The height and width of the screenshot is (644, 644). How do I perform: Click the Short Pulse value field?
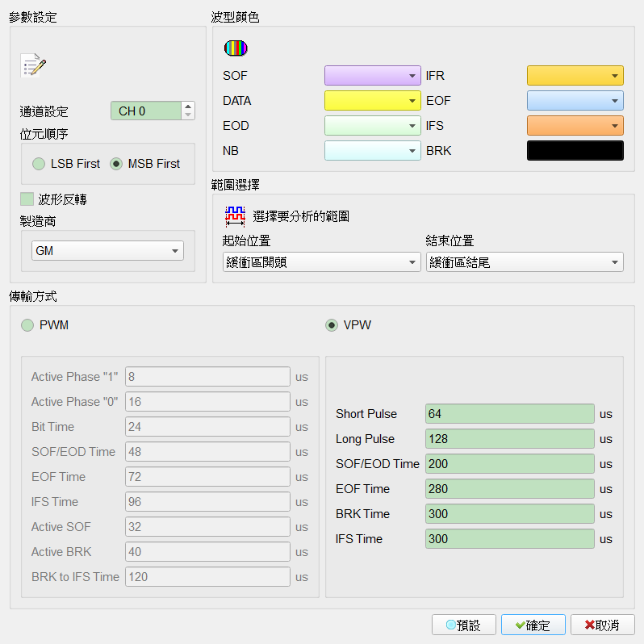point(510,413)
